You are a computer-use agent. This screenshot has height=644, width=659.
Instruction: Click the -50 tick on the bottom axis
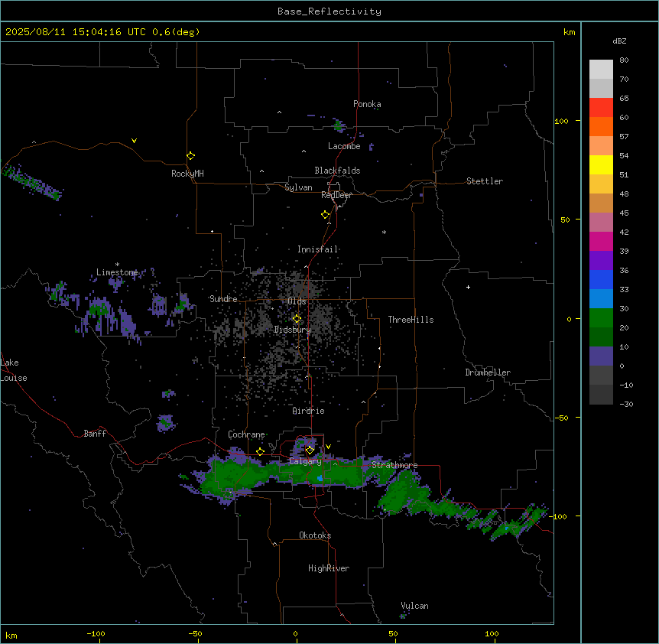(x=195, y=633)
